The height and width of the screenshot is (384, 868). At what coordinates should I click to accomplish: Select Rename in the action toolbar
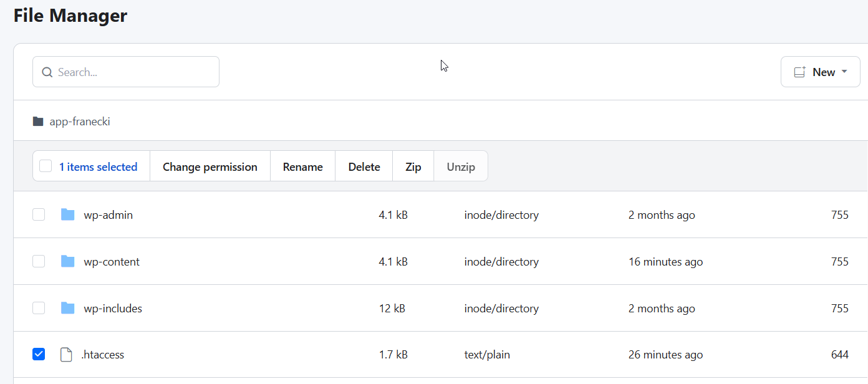(x=302, y=167)
